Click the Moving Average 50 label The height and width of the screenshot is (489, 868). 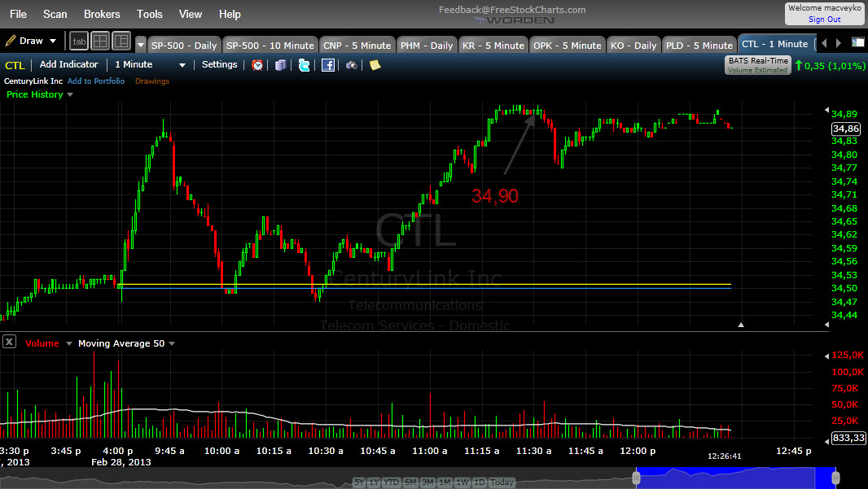(121, 343)
